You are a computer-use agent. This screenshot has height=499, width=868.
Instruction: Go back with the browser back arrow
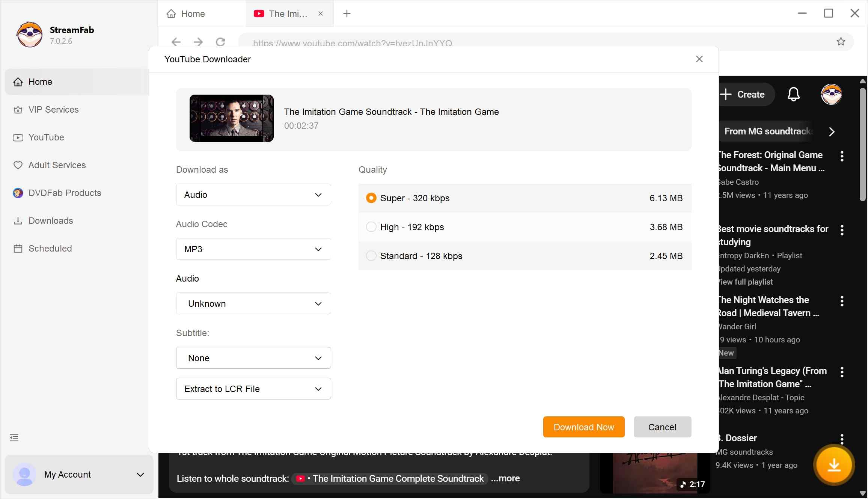(176, 42)
